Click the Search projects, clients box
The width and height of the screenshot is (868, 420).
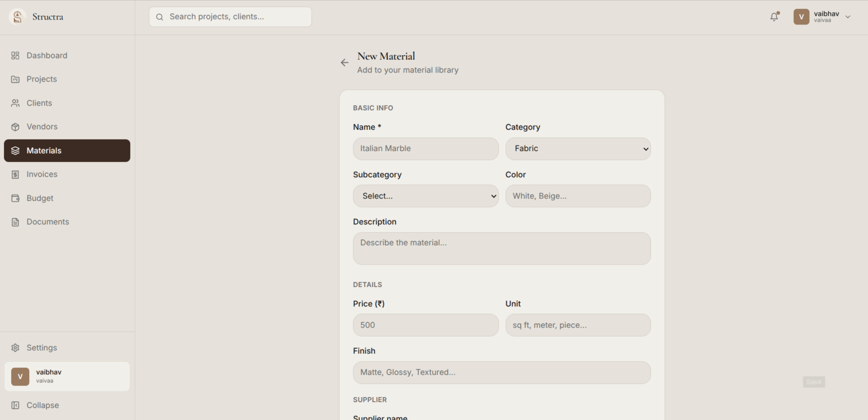click(x=230, y=17)
